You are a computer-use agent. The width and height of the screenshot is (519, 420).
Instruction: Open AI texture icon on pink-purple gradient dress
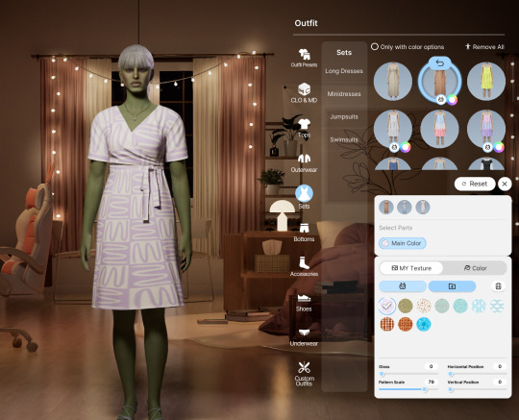(487, 147)
